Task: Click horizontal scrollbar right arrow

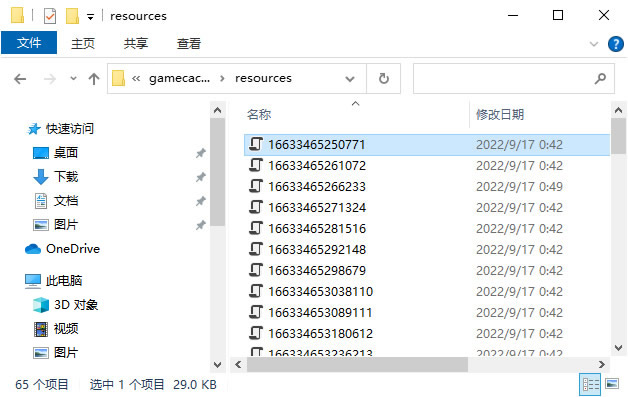Action: (x=602, y=365)
